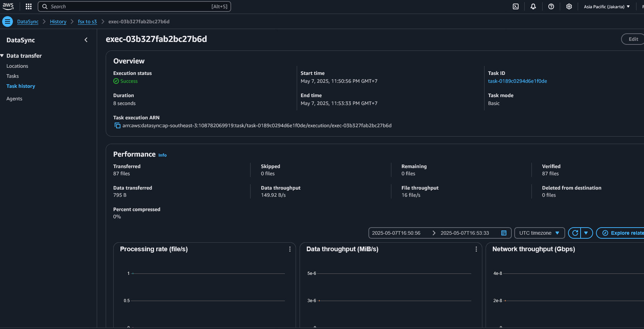Click the Edit button
The height and width of the screenshot is (329, 644).
tap(633, 39)
